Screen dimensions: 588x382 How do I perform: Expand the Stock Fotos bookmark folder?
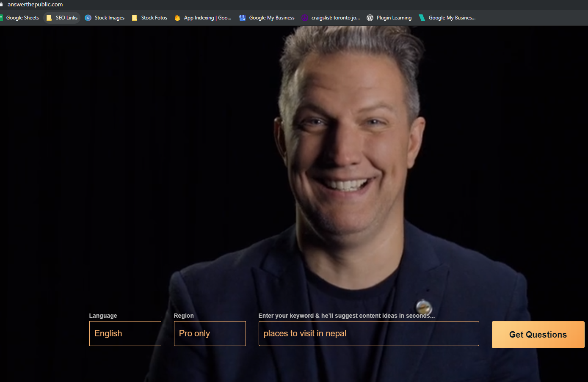[149, 18]
